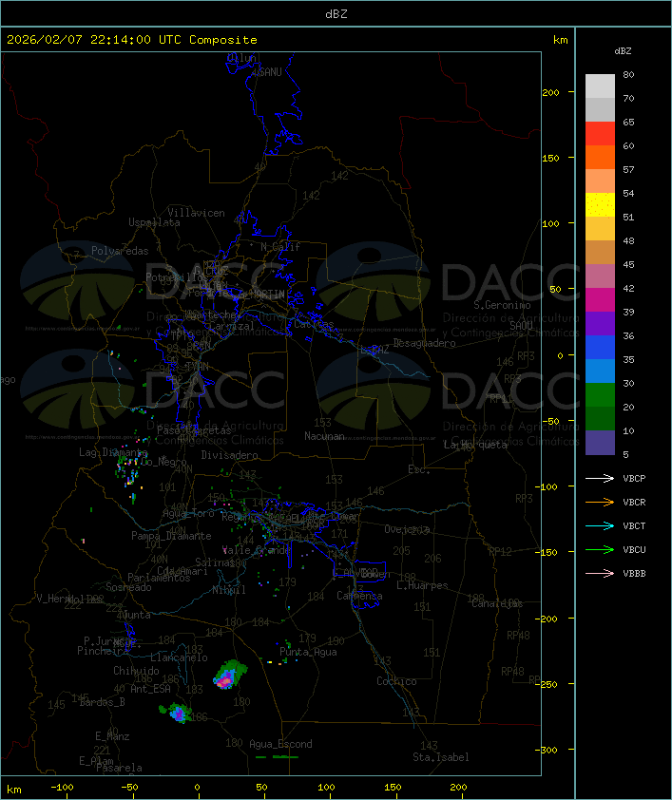672x800 pixels.
Task: Pick the purple 10 dBZ legend swatch
Action: point(600,443)
